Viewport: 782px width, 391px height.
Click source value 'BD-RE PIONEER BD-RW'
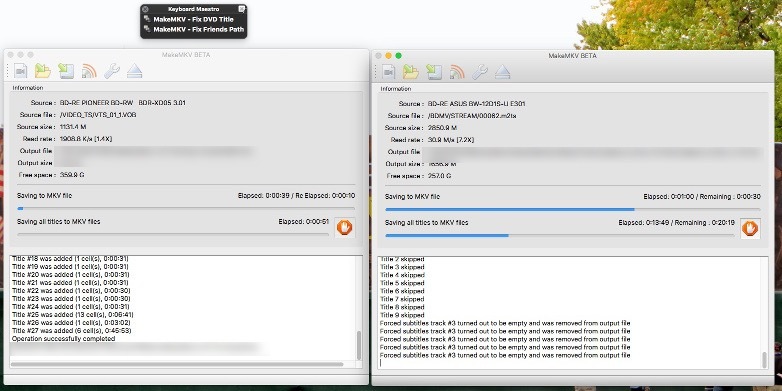tap(123, 103)
